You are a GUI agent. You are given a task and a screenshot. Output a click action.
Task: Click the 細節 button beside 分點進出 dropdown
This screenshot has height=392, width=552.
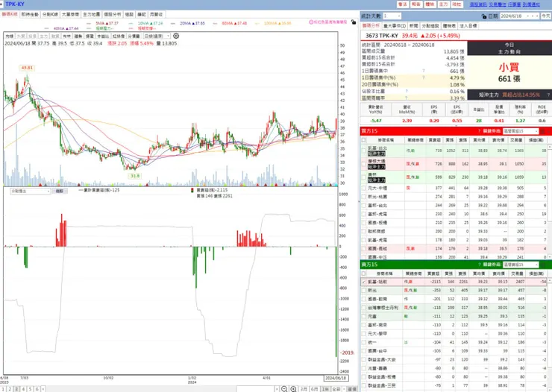coord(59,192)
